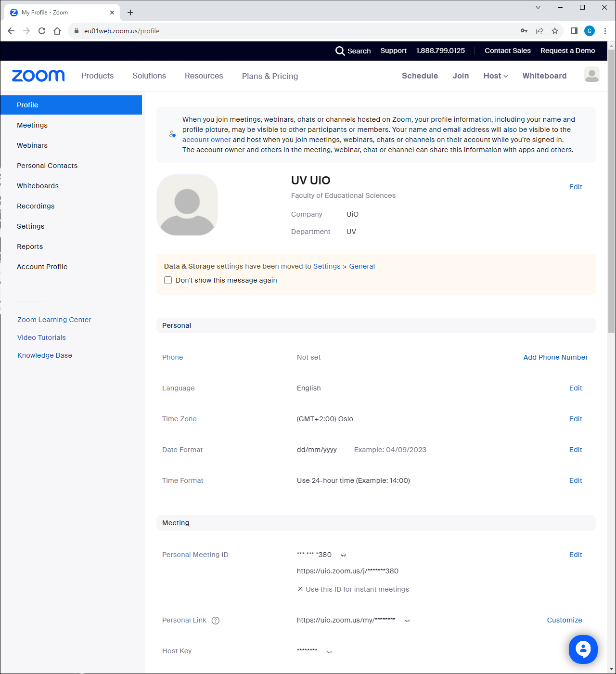Viewport: 616px width, 674px height.
Task: Open the Chrome profile G avatar
Action: tap(590, 31)
